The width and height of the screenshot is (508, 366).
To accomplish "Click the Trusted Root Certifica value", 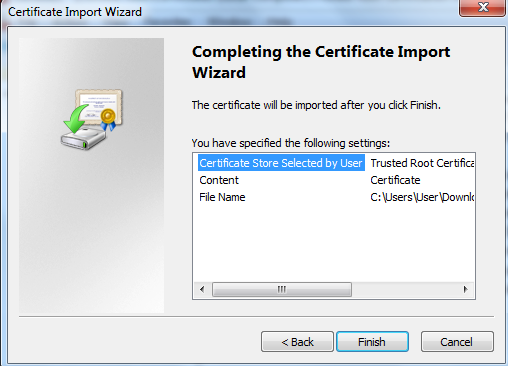I will (422, 163).
